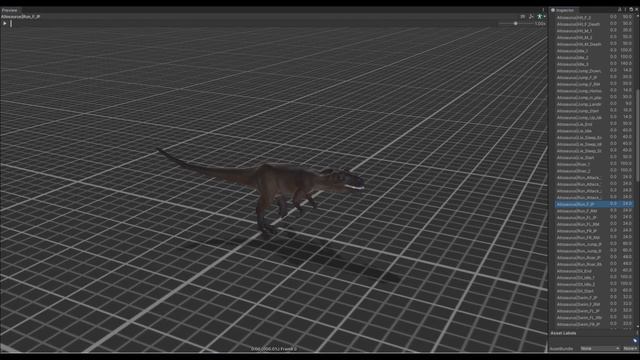Select the Inspector tab
Screen dimensions: 640x360
click(x=565, y=10)
